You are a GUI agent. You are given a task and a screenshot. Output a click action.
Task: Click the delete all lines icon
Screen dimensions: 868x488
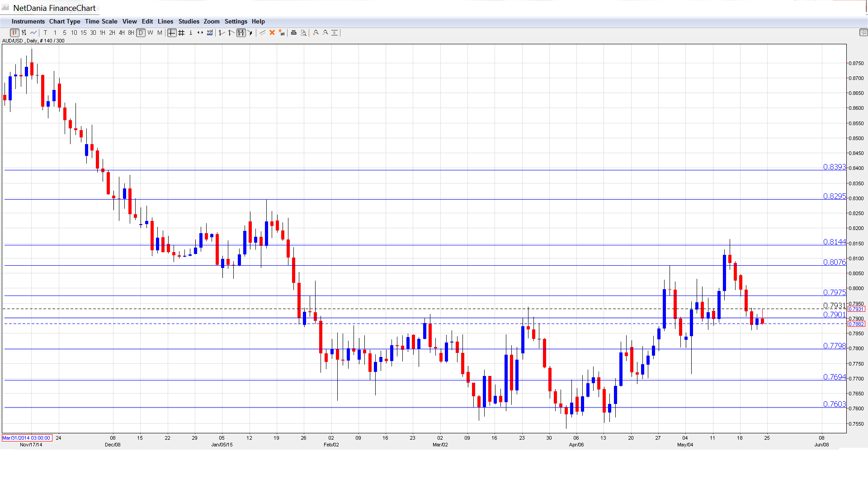[x=282, y=33]
